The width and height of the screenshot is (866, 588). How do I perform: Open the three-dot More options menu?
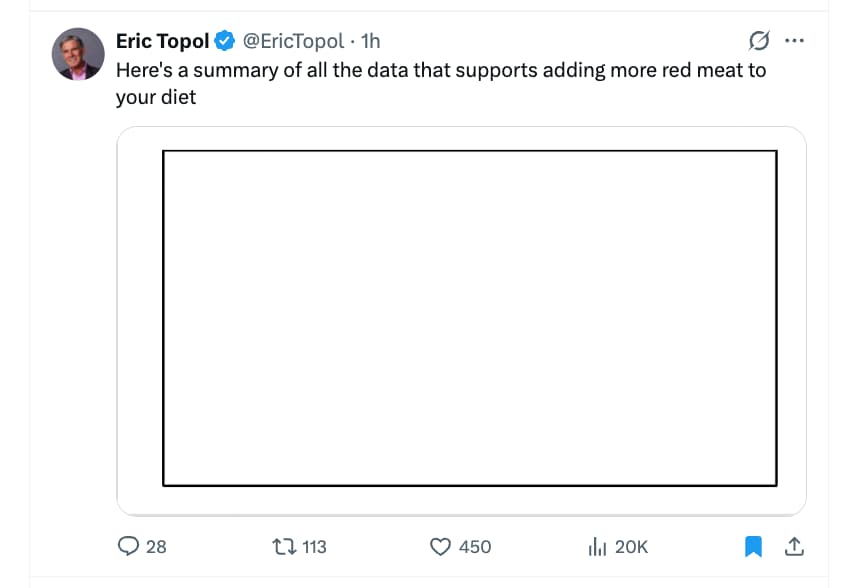pos(795,41)
